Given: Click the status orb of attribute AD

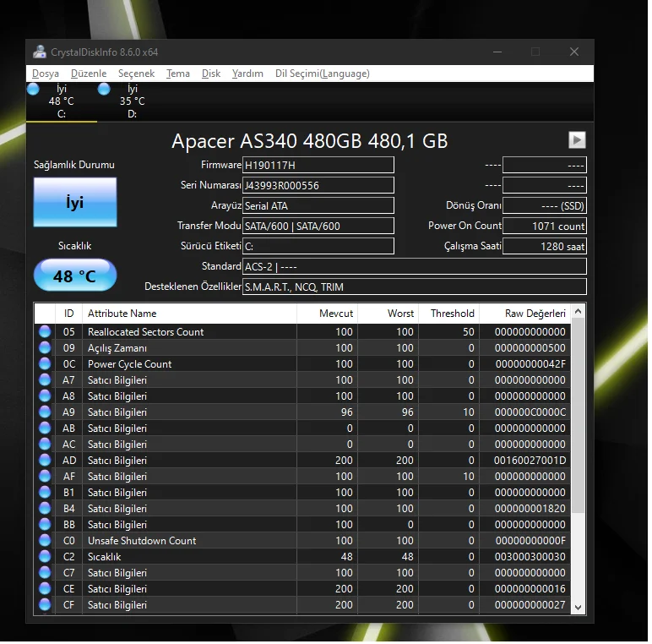Looking at the screenshot, I should coord(45,460).
